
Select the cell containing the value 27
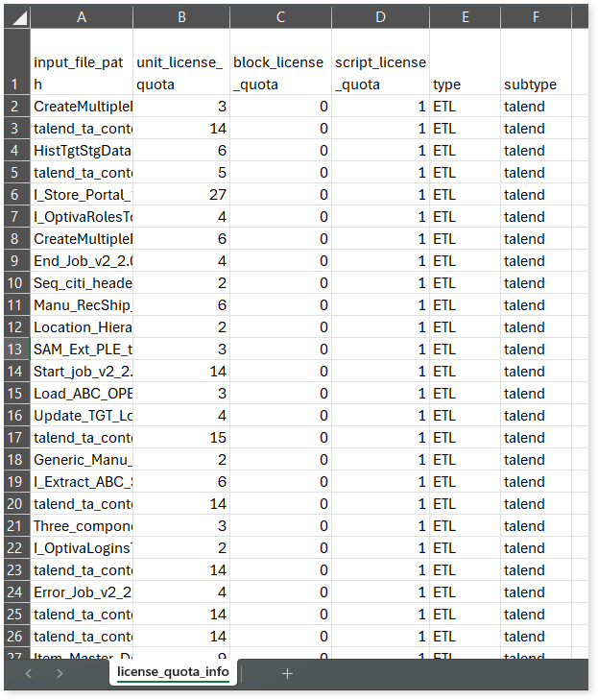coord(181,195)
